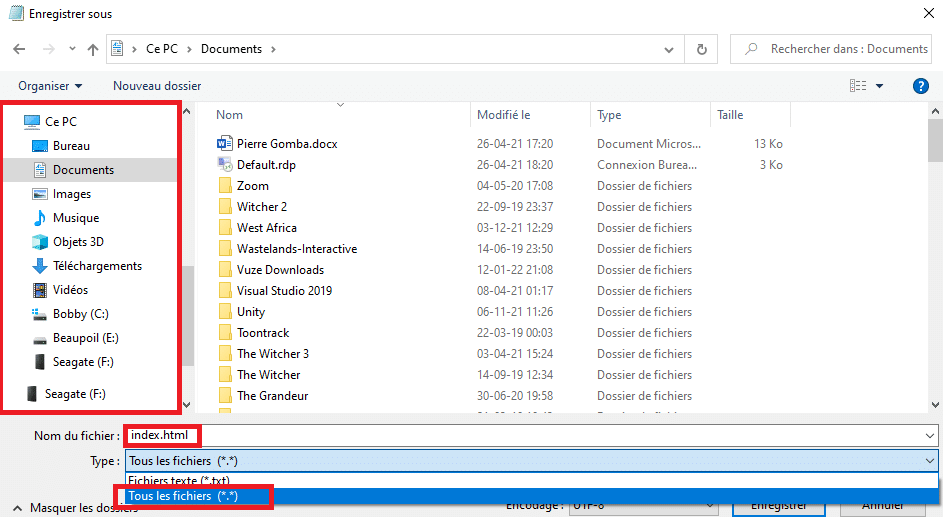This screenshot has width=943, height=517.
Task: Choose the Fichiers texte (*.txt) option
Action: (x=172, y=481)
